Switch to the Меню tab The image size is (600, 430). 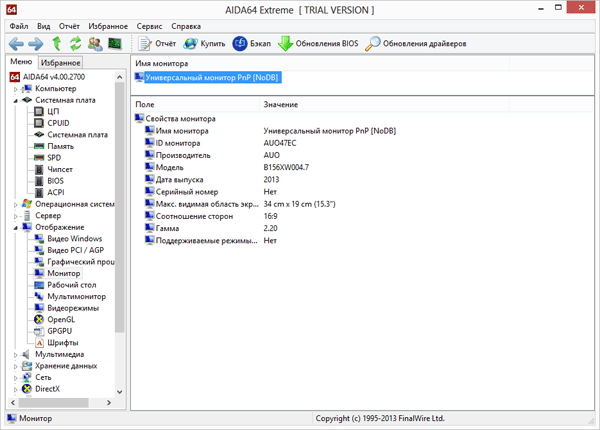pos(21,62)
